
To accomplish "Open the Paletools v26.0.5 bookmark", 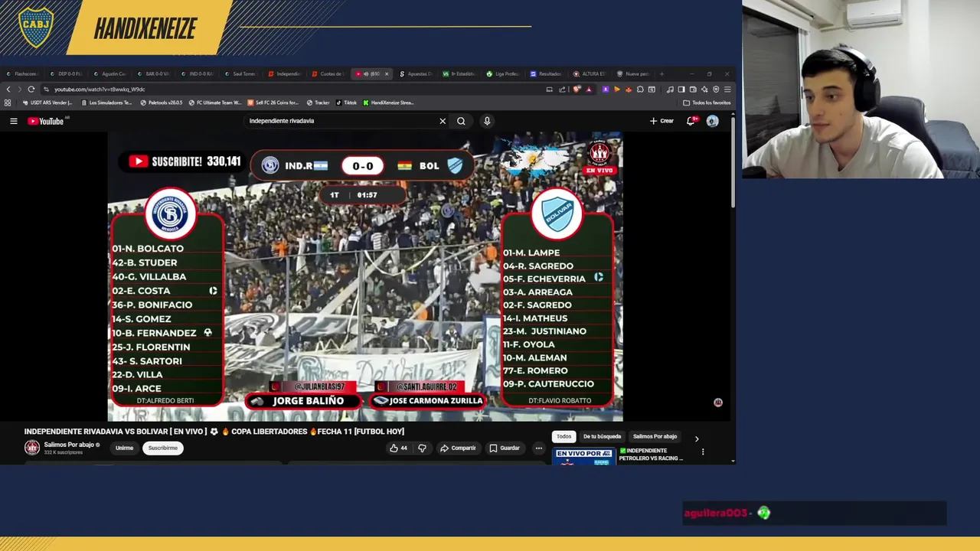I will [x=162, y=103].
